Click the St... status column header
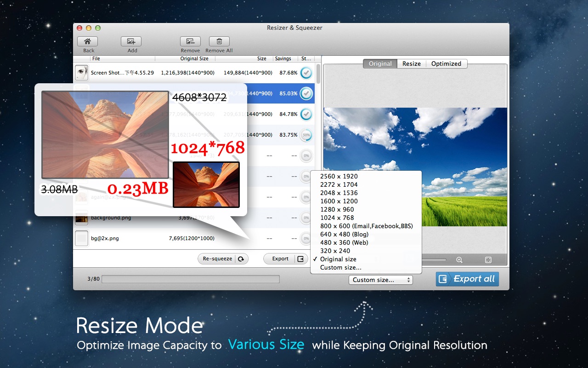The image size is (588, 368). click(x=306, y=59)
